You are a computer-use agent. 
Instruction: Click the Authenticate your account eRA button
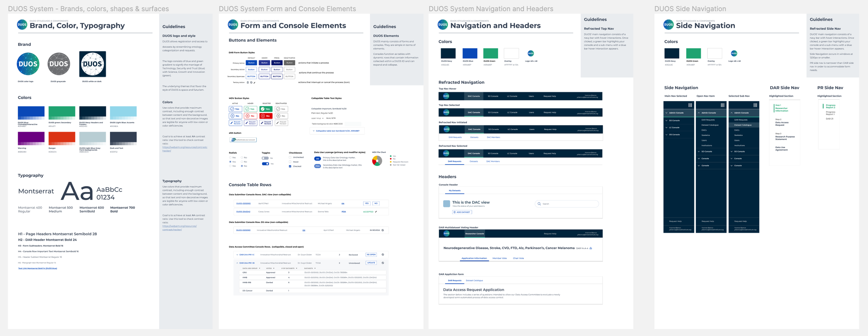coord(243,140)
